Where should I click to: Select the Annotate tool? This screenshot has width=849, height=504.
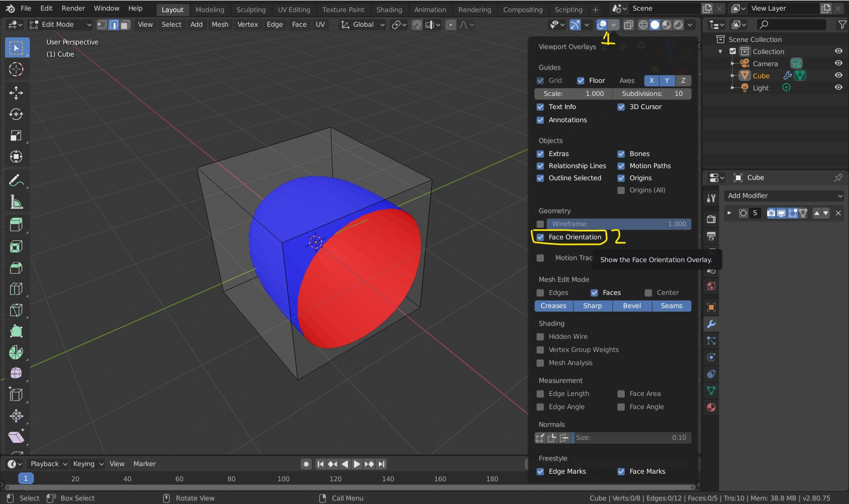click(x=16, y=180)
